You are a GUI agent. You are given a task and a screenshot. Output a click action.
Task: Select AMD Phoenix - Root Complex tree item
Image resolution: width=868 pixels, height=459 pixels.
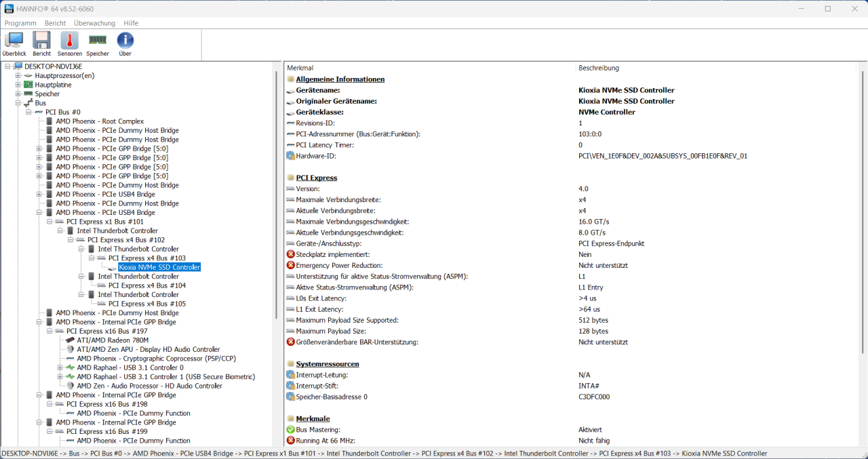pyautogui.click(x=100, y=121)
